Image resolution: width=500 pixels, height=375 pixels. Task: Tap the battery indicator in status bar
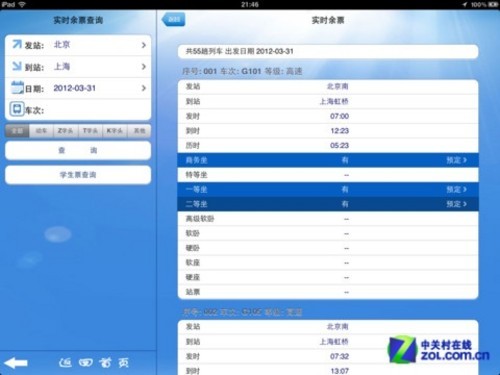click(x=493, y=4)
